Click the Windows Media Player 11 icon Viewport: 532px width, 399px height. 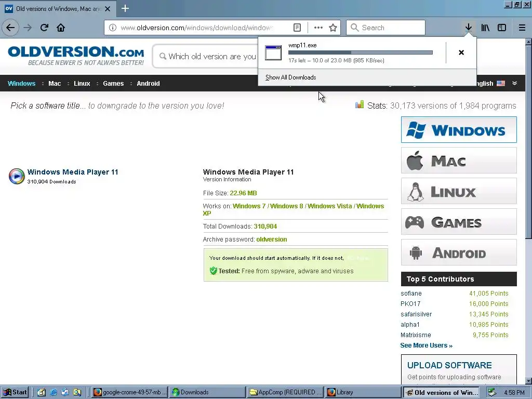pos(17,176)
